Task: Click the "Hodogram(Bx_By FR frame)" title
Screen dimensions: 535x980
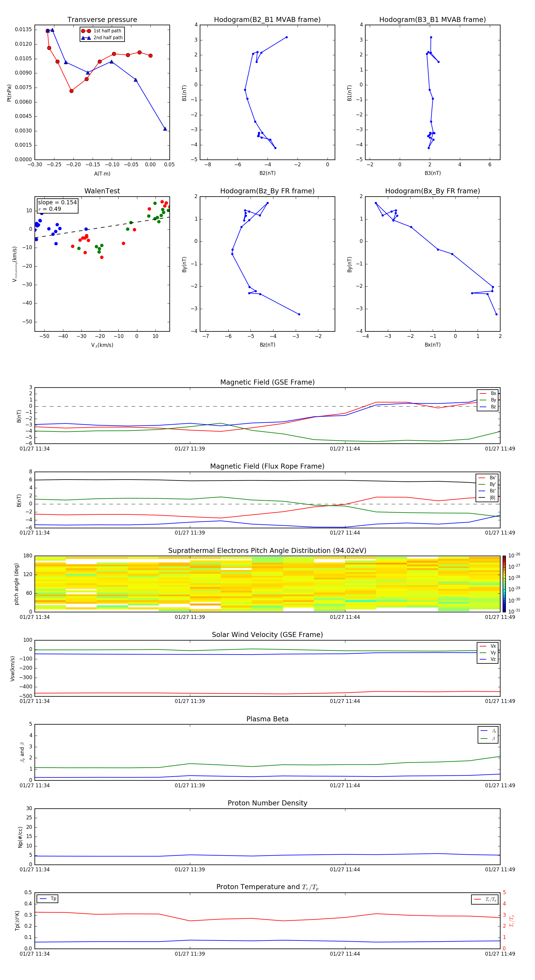Action: pos(432,191)
